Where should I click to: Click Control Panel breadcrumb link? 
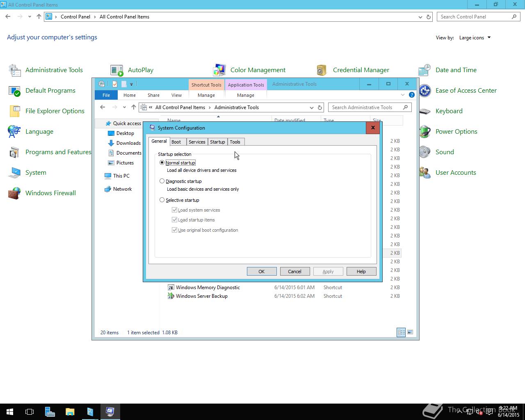coord(75,17)
